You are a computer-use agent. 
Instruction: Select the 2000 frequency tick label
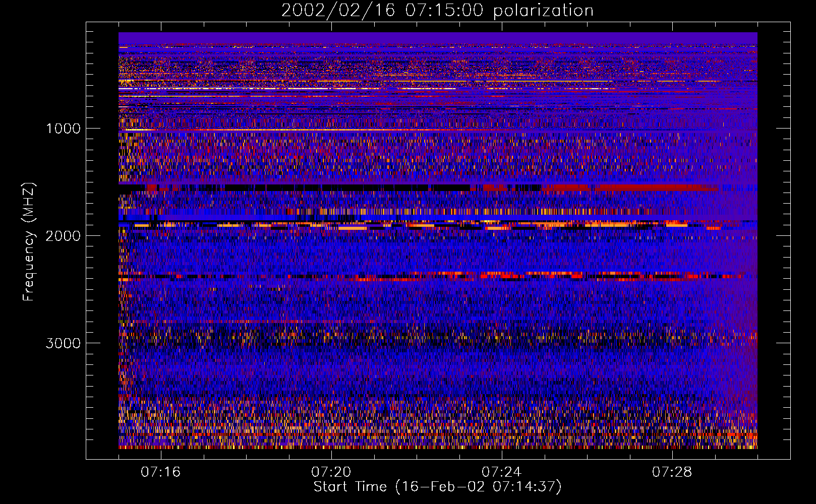[x=63, y=236]
